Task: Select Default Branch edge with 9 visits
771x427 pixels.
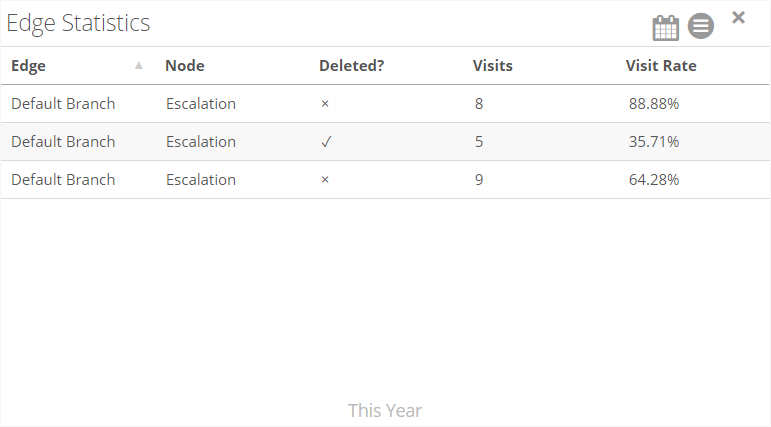Action: pyautogui.click(x=63, y=180)
